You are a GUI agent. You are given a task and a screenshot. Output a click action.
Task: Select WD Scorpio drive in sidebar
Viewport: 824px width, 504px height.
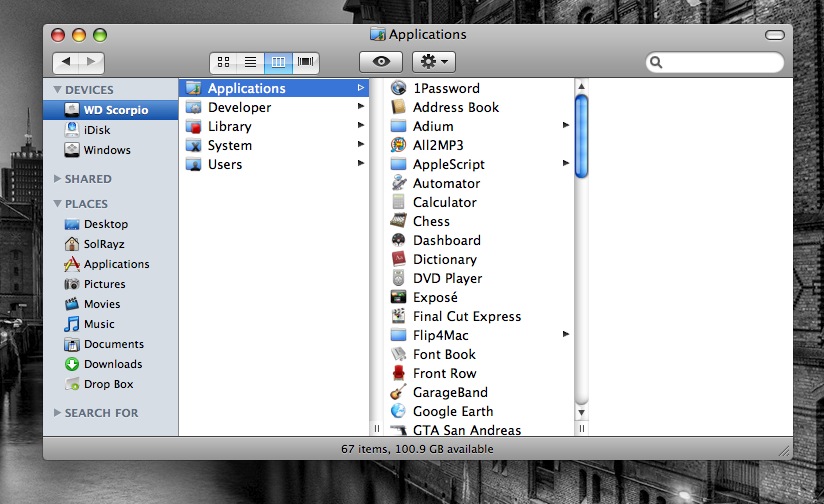(111, 110)
